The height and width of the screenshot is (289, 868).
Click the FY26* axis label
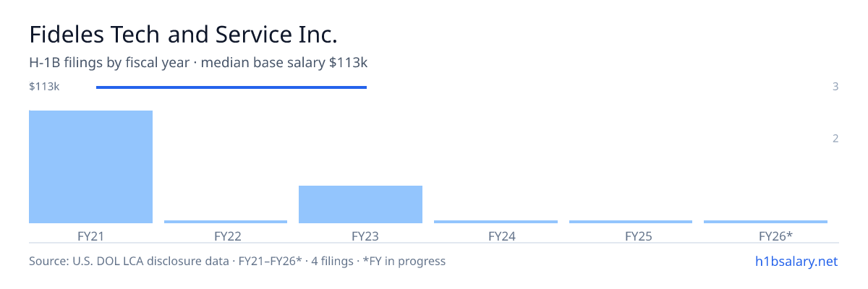(x=775, y=236)
